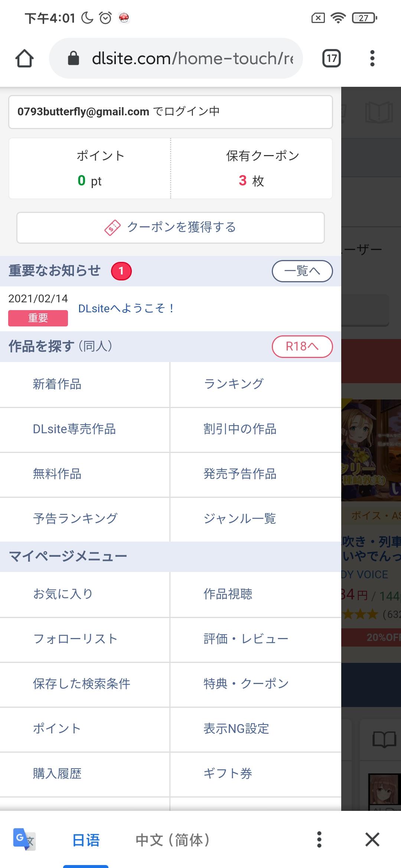Tap the red notification count badge
Image resolution: width=401 pixels, height=868 pixels.
(x=121, y=271)
